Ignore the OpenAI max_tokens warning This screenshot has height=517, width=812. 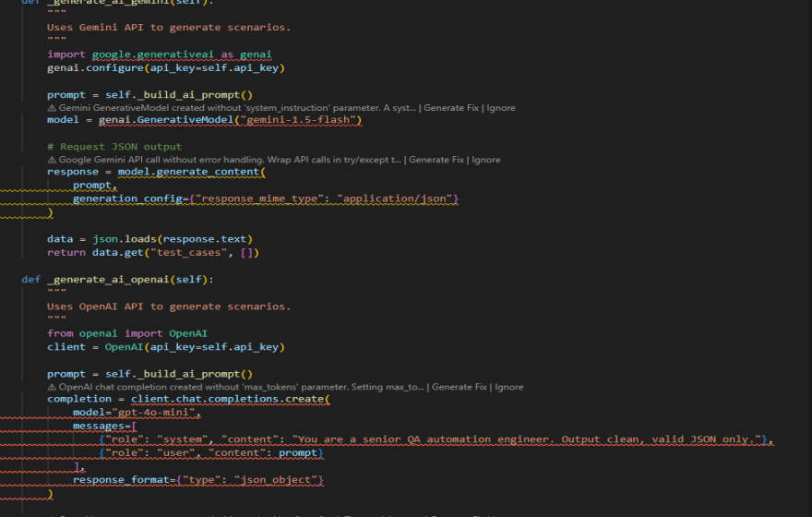click(x=508, y=387)
